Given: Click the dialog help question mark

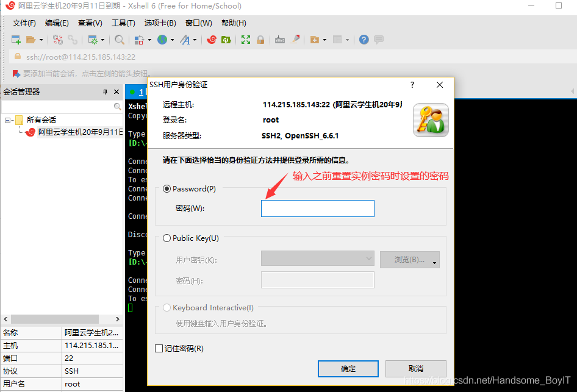Looking at the screenshot, I should pyautogui.click(x=412, y=85).
